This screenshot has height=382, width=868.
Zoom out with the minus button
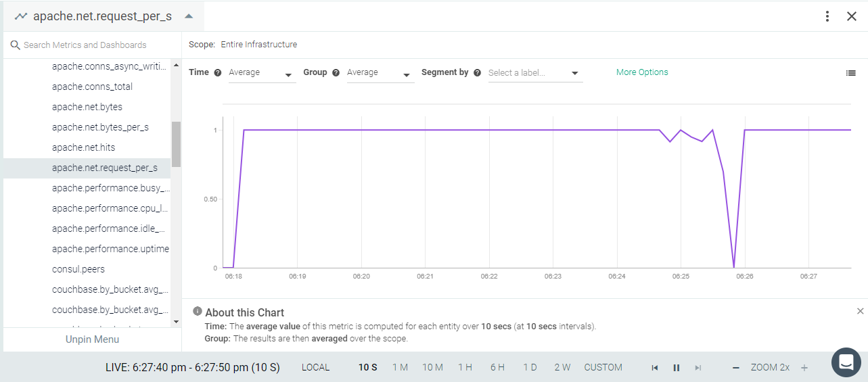click(736, 368)
